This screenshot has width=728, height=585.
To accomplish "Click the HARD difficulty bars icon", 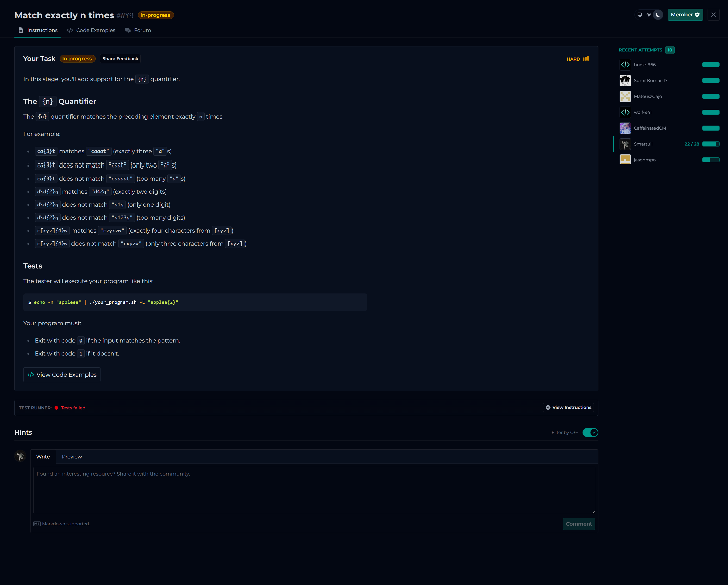I will (586, 58).
